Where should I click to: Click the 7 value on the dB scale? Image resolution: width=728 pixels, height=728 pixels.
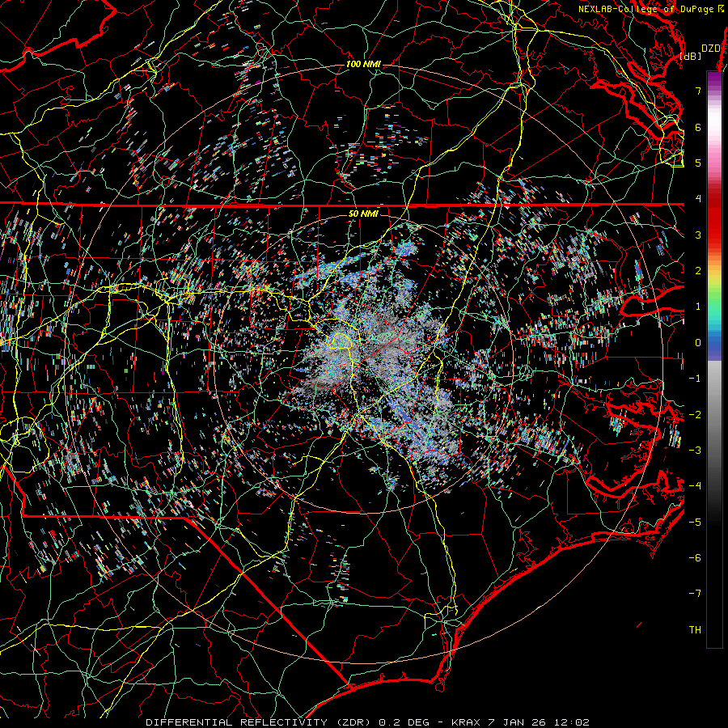[x=698, y=91]
